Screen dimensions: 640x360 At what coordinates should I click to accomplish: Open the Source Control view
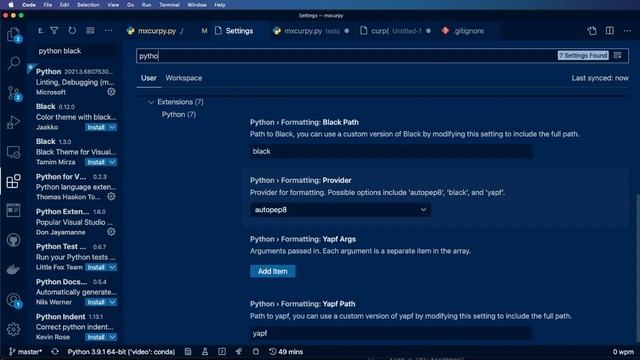tap(13, 93)
